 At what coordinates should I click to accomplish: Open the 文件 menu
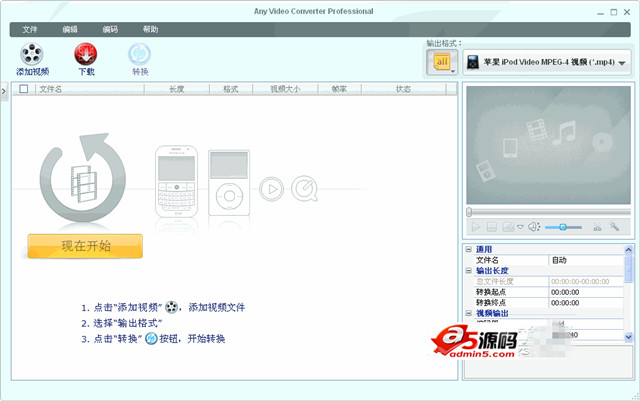point(30,29)
